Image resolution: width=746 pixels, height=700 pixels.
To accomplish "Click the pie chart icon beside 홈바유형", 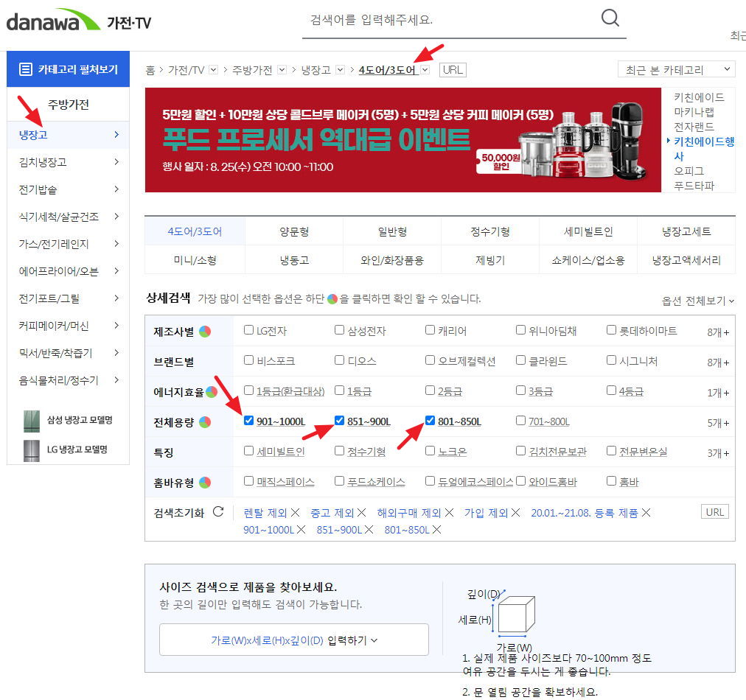I will (x=205, y=483).
